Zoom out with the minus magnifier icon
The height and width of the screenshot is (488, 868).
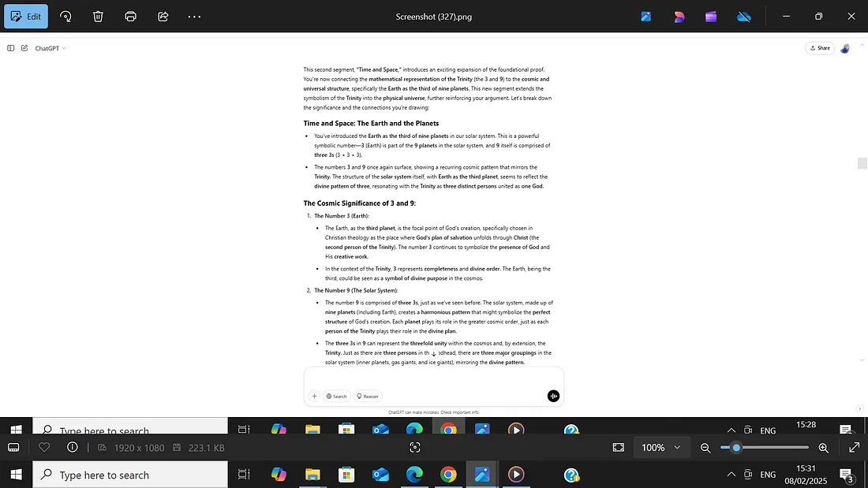705,448
